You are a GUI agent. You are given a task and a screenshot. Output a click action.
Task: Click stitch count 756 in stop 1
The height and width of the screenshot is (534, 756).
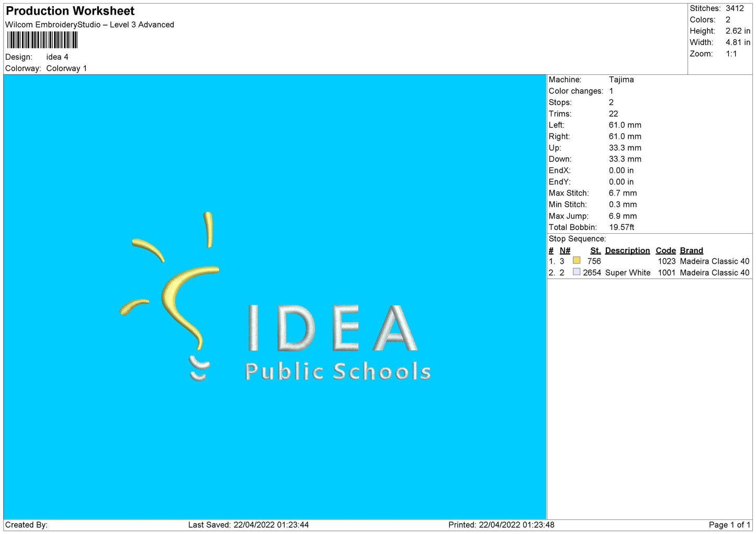(x=594, y=261)
